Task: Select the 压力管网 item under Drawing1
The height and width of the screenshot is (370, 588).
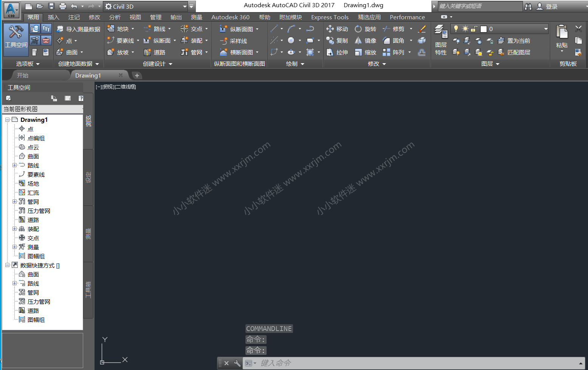Action: pyautogui.click(x=39, y=211)
